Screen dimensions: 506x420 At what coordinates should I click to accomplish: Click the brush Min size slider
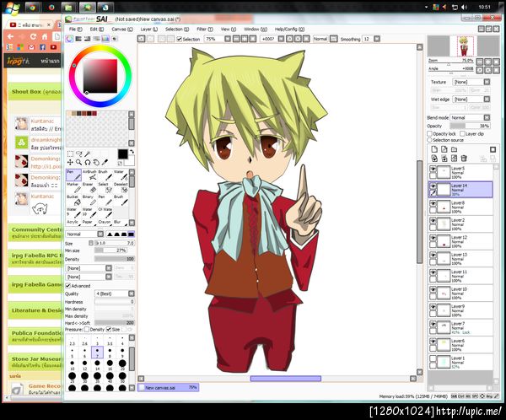click(110, 250)
